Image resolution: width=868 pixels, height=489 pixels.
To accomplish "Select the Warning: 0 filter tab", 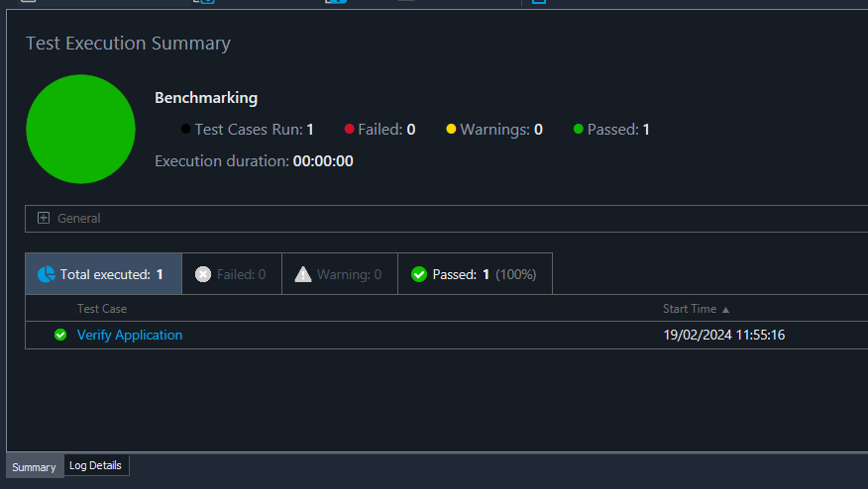I will coord(339,274).
